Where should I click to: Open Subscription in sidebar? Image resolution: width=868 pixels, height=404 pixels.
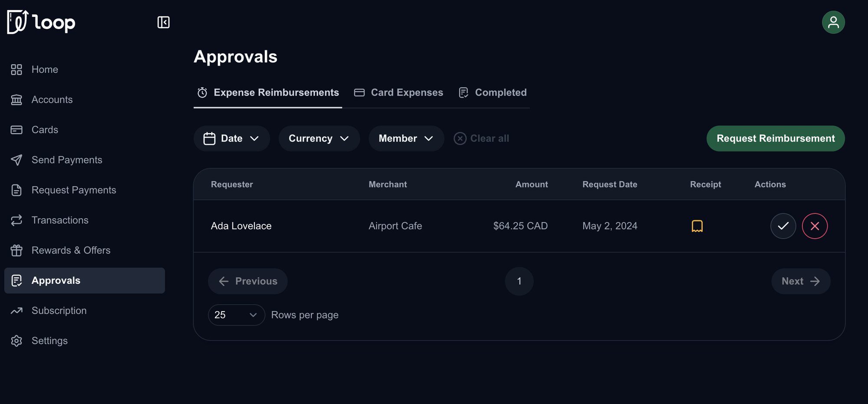pos(85,311)
